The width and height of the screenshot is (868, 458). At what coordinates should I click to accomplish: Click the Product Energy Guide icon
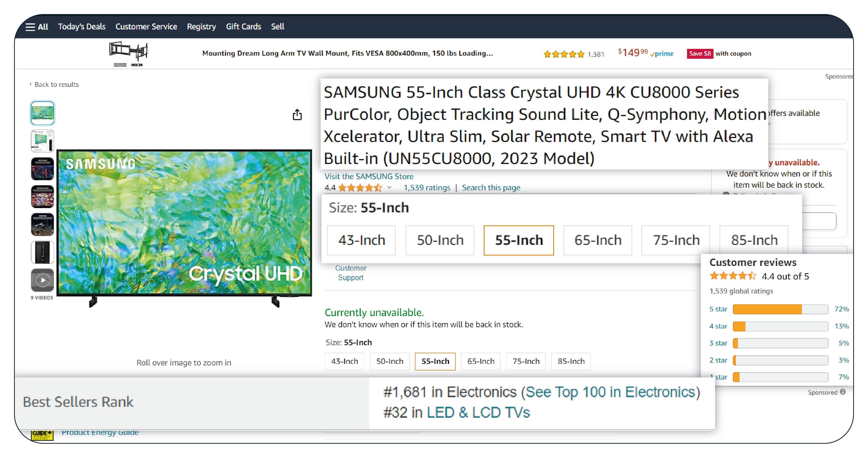pos(42,434)
